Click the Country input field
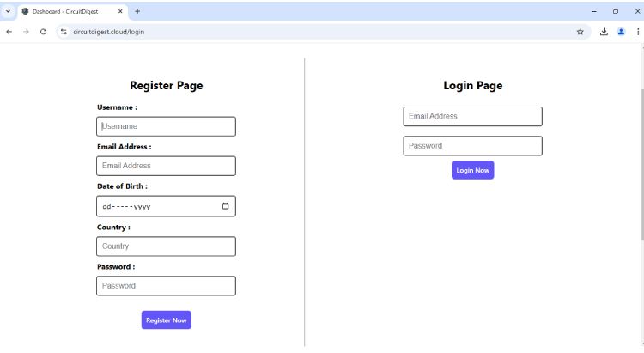The height and width of the screenshot is (353, 644). [x=166, y=246]
